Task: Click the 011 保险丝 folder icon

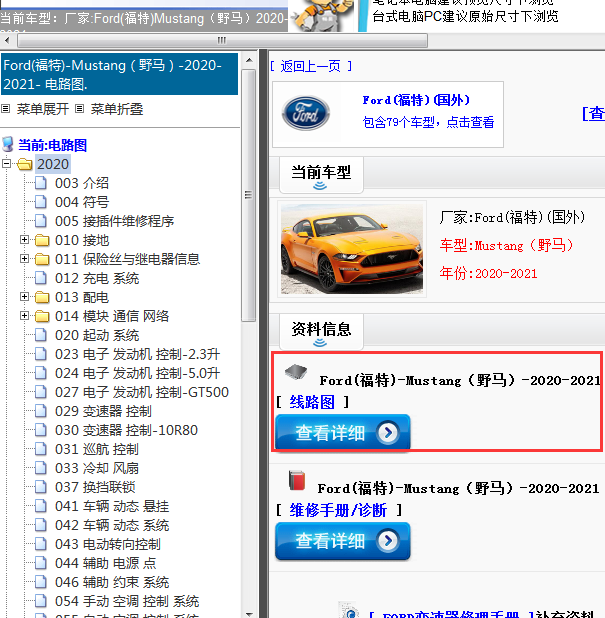Action: (x=42, y=259)
